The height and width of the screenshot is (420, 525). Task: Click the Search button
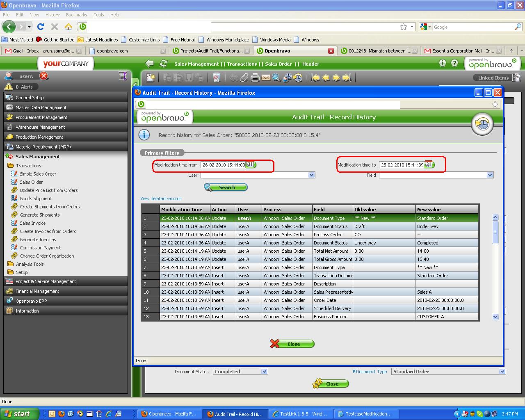pyautogui.click(x=226, y=187)
